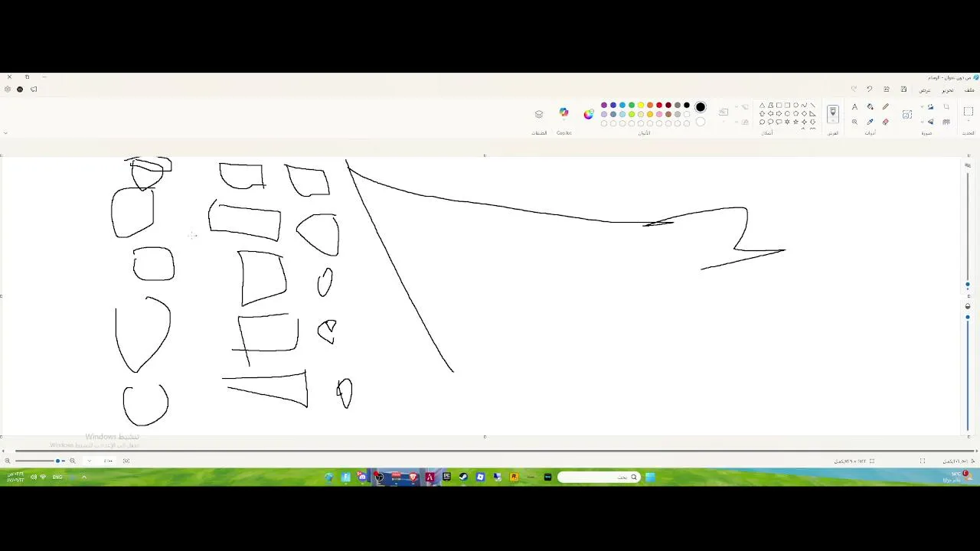This screenshot has height=551, width=980.
Task: Click the zoom level slider
Action: [40, 461]
